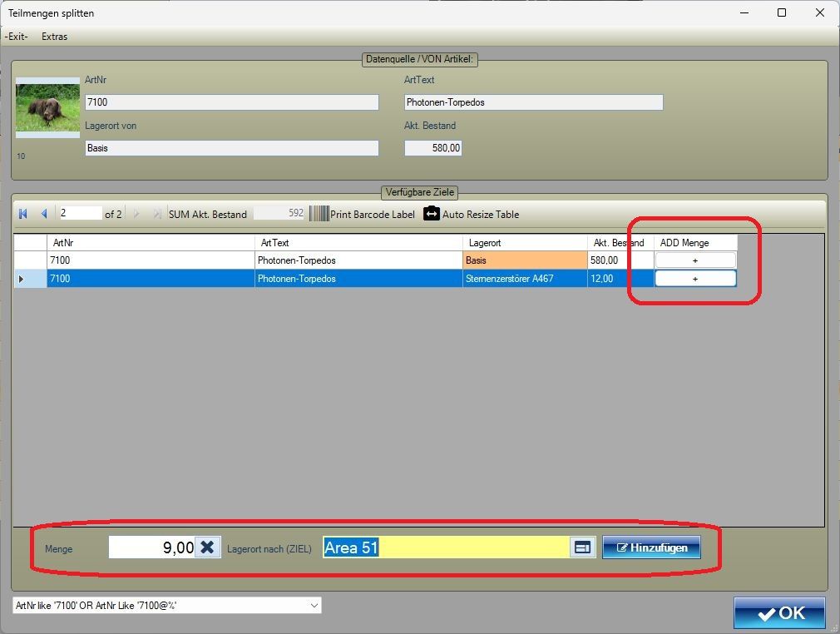Select row indicator arrow of second row
840x634 pixels.
click(22, 279)
